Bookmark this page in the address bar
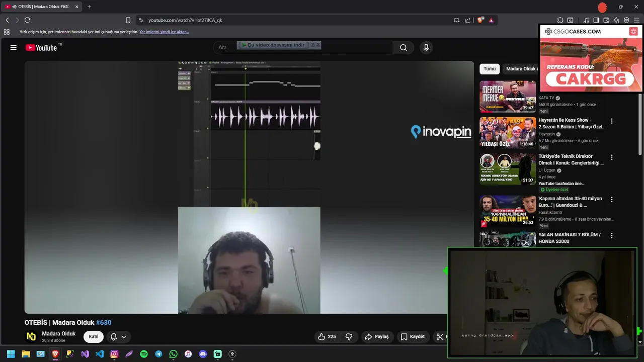Screen dimensions: 644x362 (128, 20)
